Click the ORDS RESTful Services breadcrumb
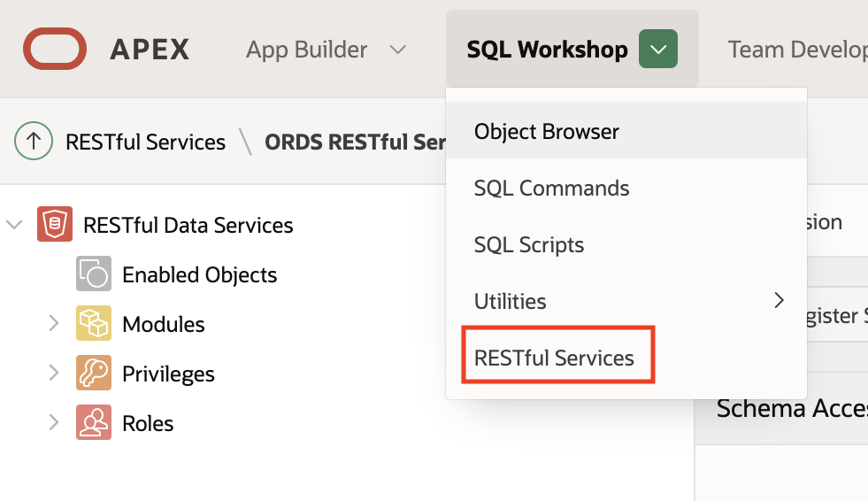This screenshot has height=501, width=868. coord(356,142)
